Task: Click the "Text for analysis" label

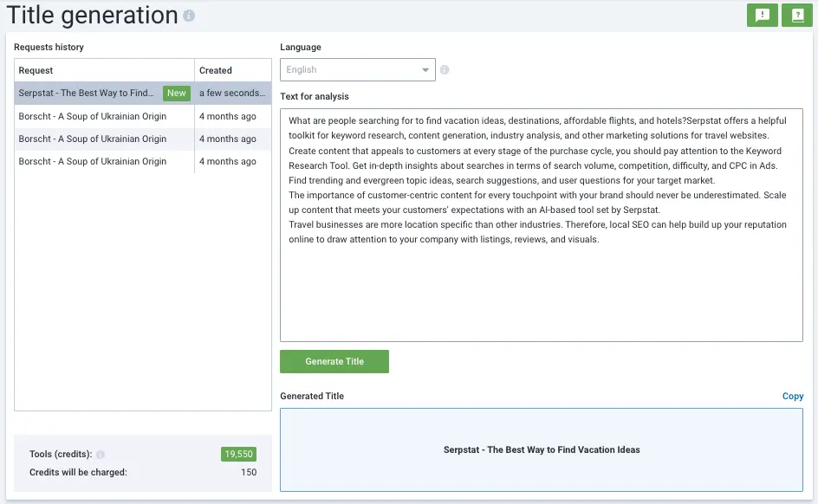Action: click(x=315, y=96)
